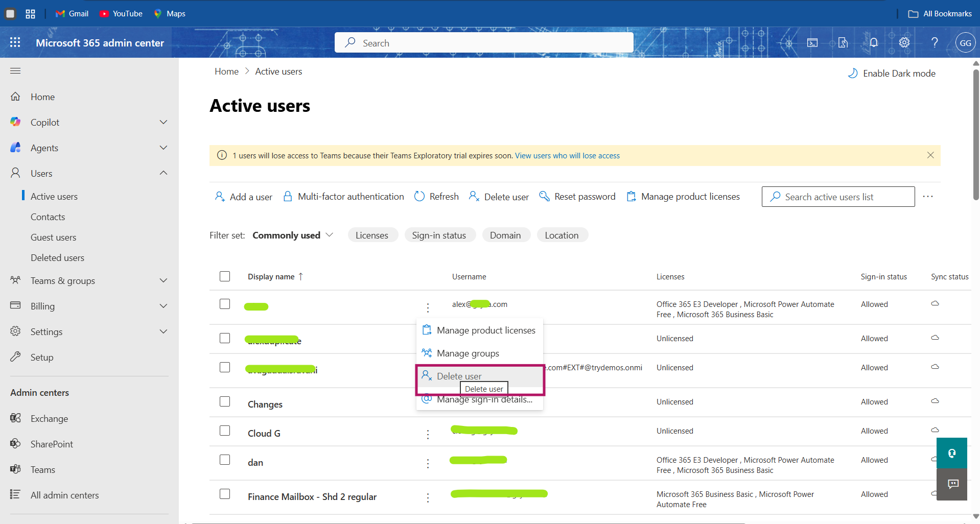
Task: Open the Commonly used filter set dropdown
Action: 293,235
